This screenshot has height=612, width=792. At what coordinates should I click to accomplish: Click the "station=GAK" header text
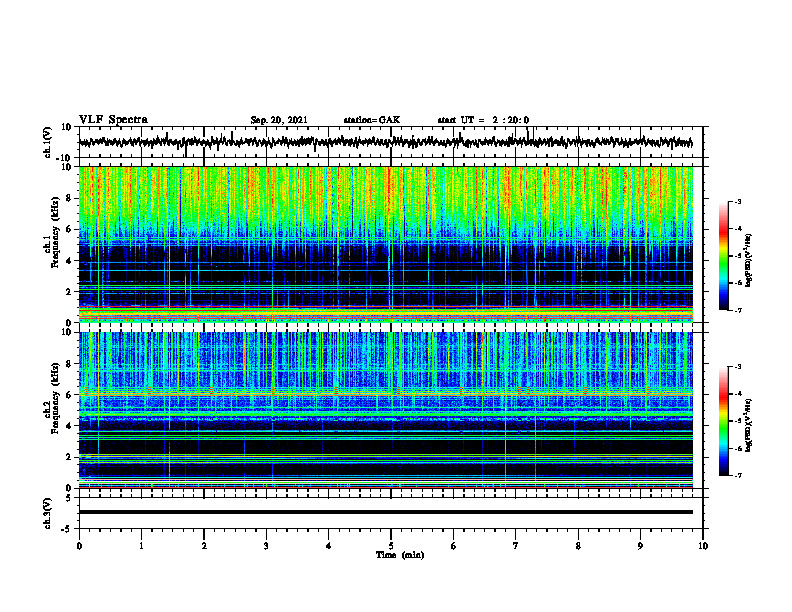pyautogui.click(x=372, y=120)
